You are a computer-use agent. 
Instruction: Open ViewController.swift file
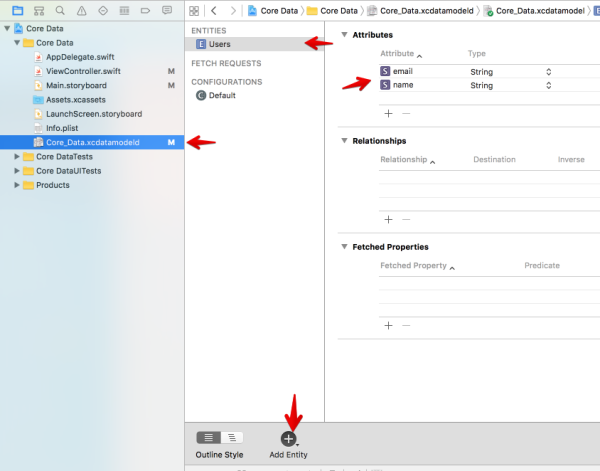83,72
